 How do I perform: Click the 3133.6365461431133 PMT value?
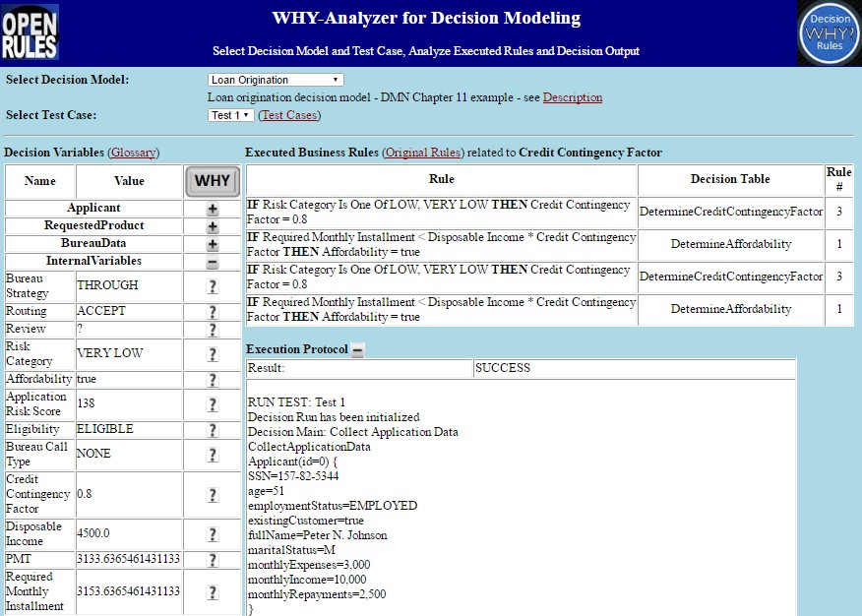click(x=128, y=559)
